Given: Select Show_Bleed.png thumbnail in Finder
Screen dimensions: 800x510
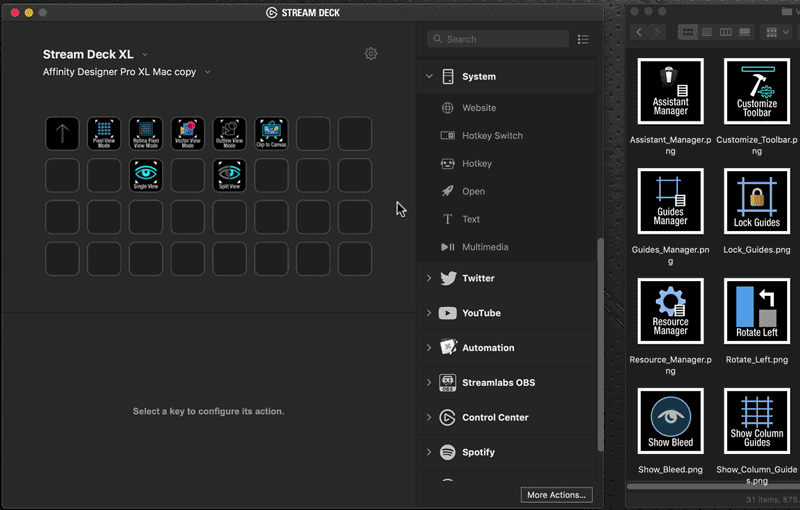Looking at the screenshot, I should pyautogui.click(x=670, y=421).
